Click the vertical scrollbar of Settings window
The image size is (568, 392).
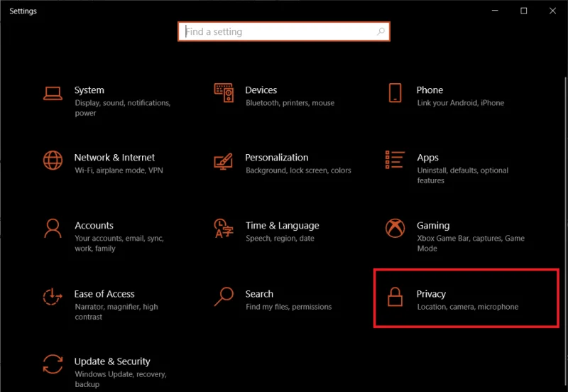[x=565, y=232]
